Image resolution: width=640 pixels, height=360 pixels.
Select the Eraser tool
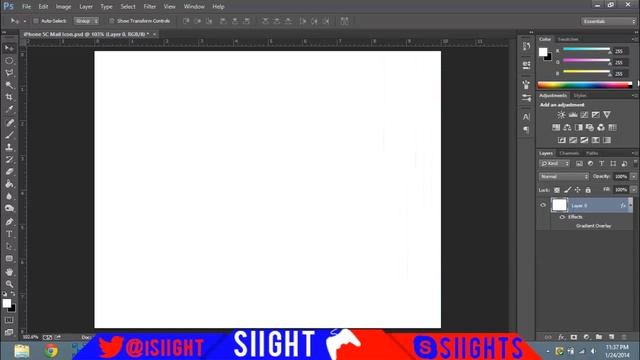9,172
